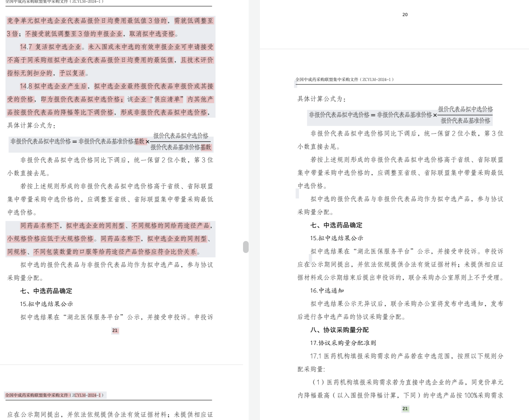Click heading '七、中选药品确定' in the left pane
529x420 pixels.
tap(46, 291)
